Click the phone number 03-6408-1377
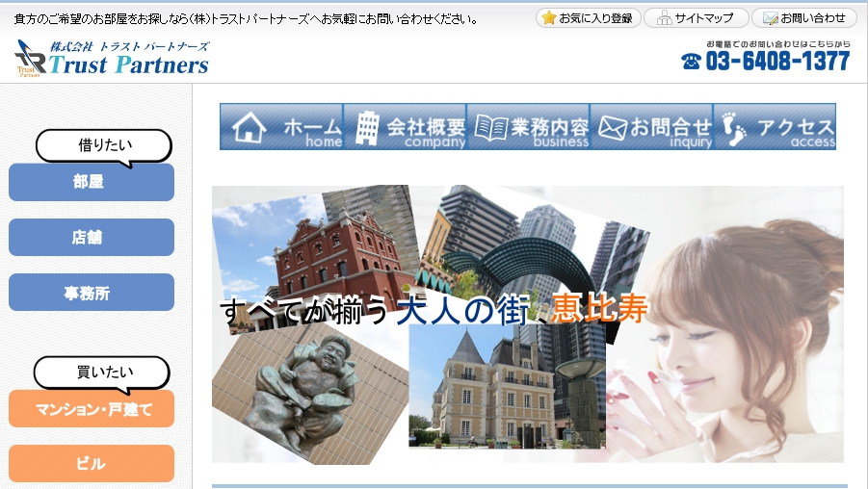Viewport: 868px width, 489px height. click(777, 61)
